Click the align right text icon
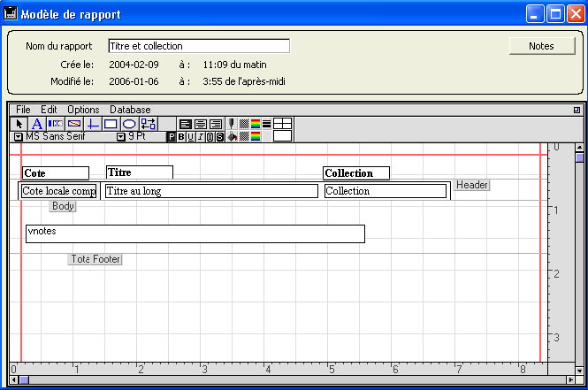 215,124
